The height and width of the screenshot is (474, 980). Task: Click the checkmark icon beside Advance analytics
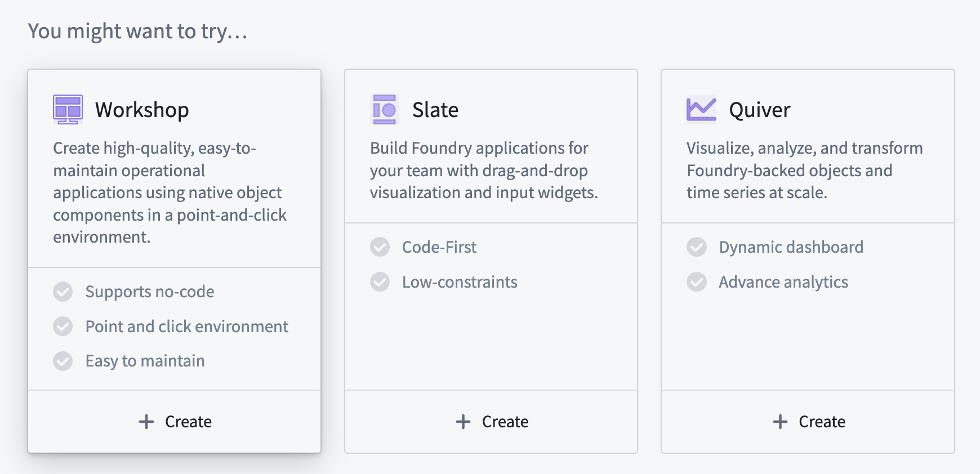pyautogui.click(x=697, y=282)
